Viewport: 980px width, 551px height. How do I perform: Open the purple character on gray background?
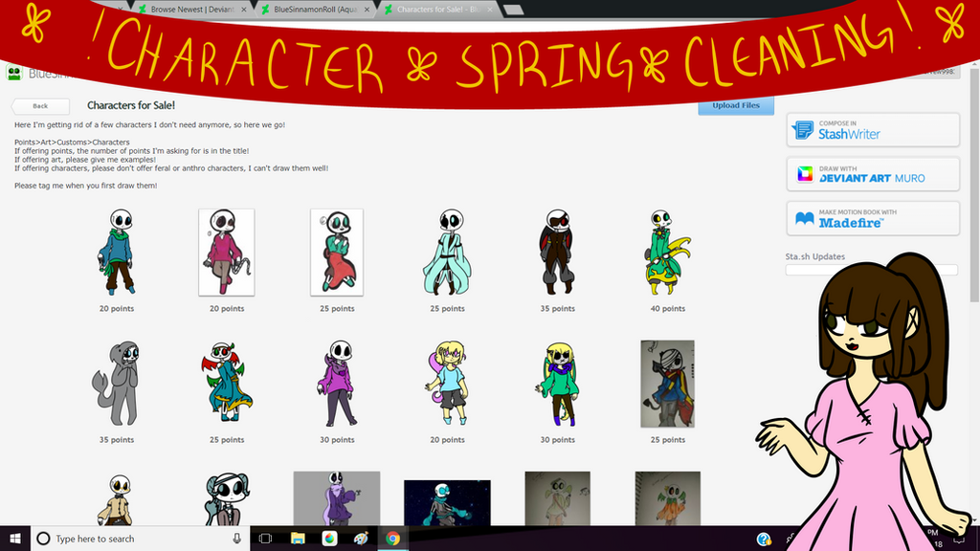click(337, 498)
